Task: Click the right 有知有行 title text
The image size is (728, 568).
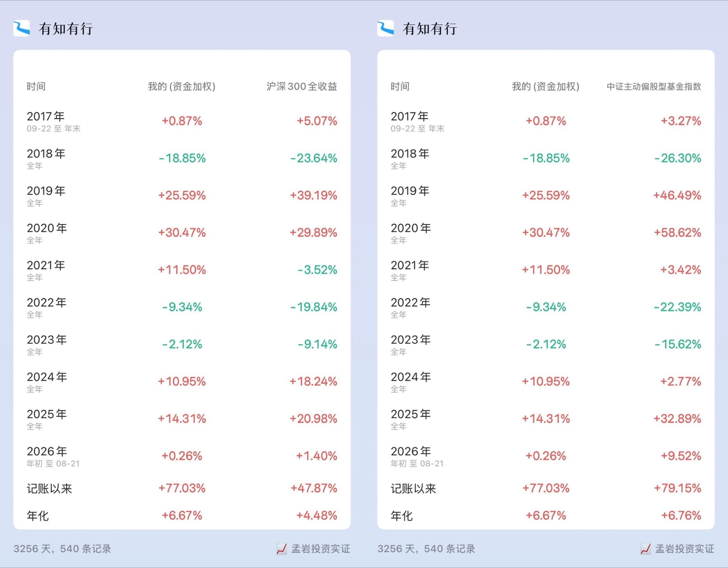Action: coord(430,29)
